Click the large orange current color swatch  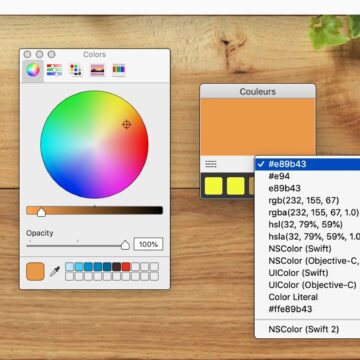point(35,271)
